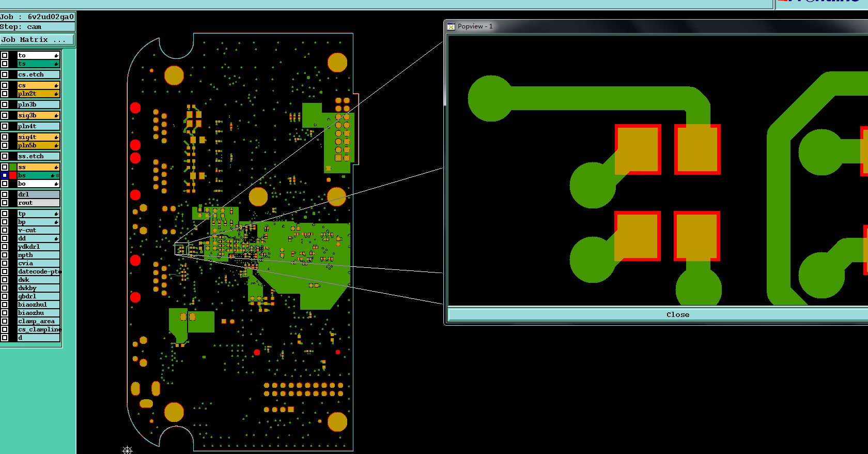The image size is (868, 454).
Task: Check the cs layer display box
Action: pos(5,85)
